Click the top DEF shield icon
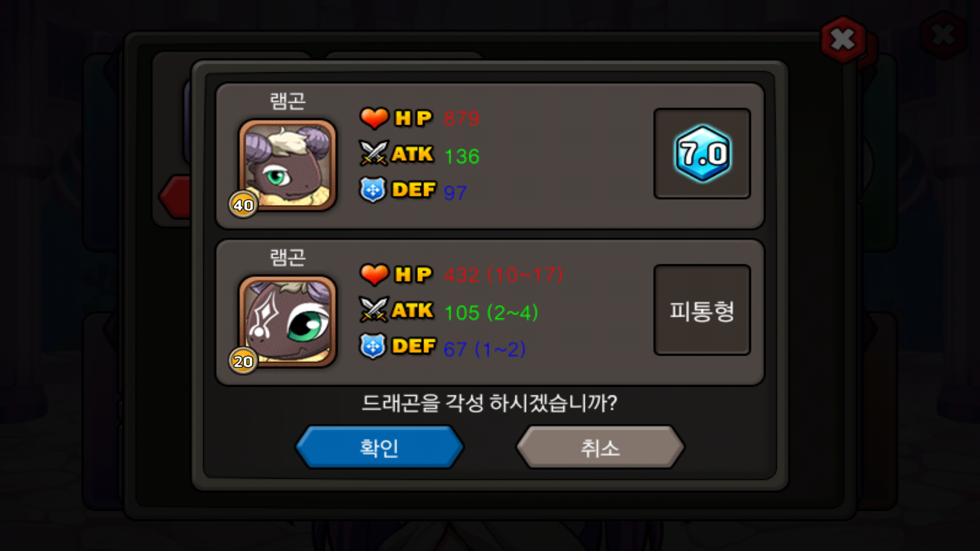The image size is (980, 551). 373,190
